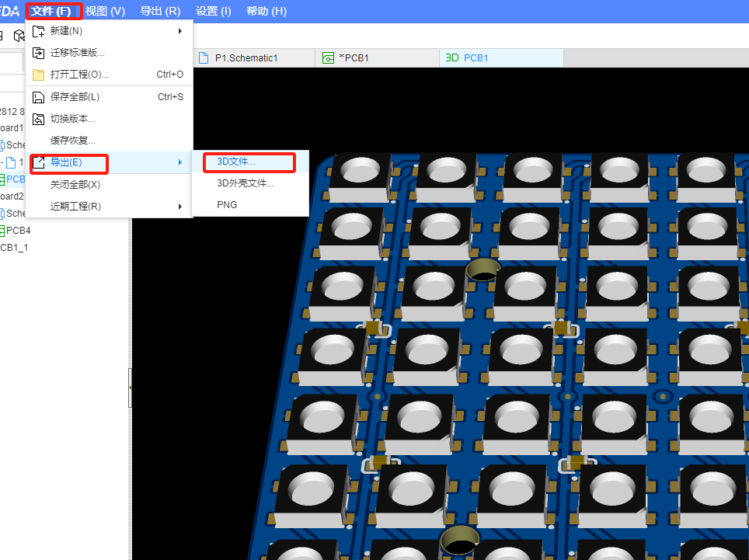Viewport: 749px width, 560px height.
Task: Choose 3D外壳文件... export option
Action: pyautogui.click(x=250, y=183)
